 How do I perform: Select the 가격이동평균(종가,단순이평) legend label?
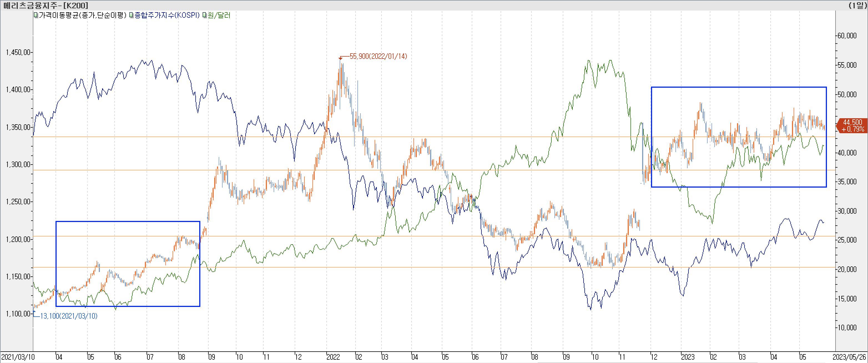(83, 15)
